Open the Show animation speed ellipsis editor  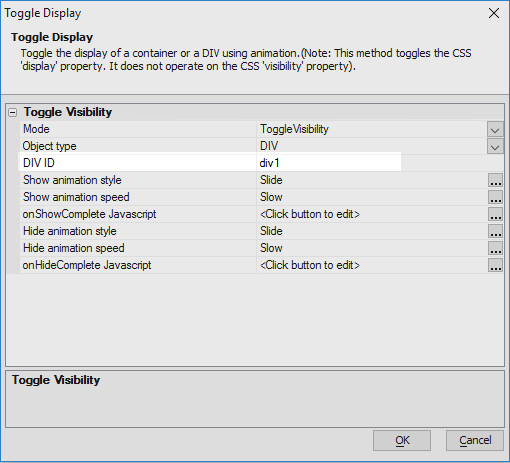pos(495,197)
